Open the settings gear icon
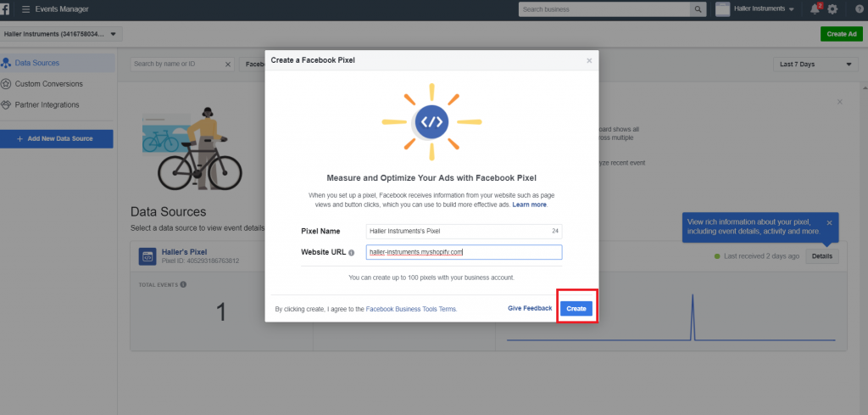Viewport: 868px width, 415px height. 832,9
